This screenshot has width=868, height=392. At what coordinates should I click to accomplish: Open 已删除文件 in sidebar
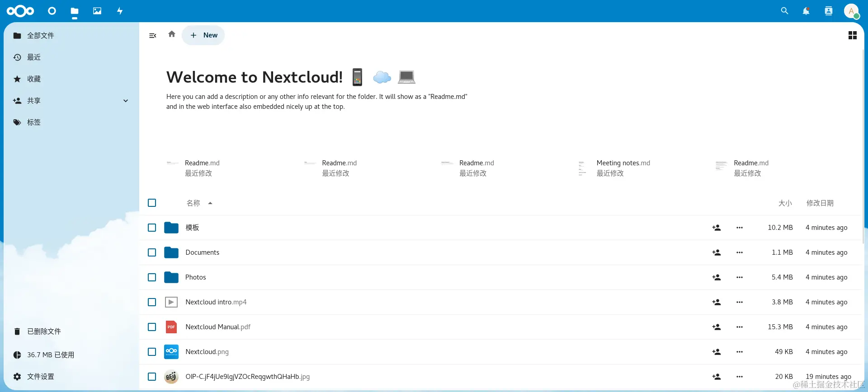click(71, 331)
